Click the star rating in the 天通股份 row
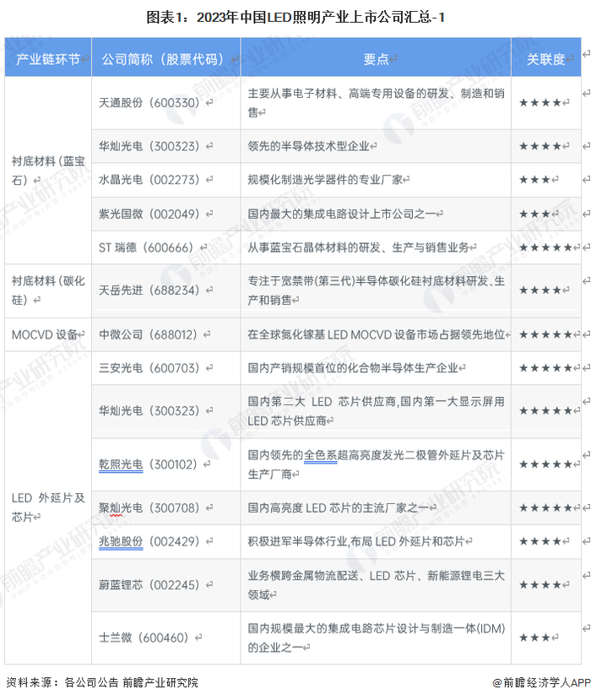This screenshot has height=700, width=591. pyautogui.click(x=540, y=103)
